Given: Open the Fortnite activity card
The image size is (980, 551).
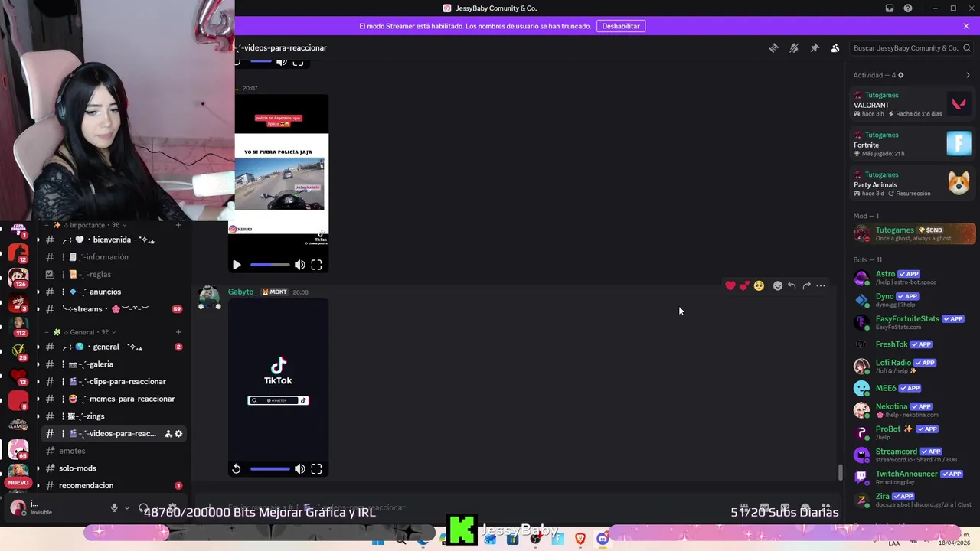Looking at the screenshot, I should pos(913,144).
